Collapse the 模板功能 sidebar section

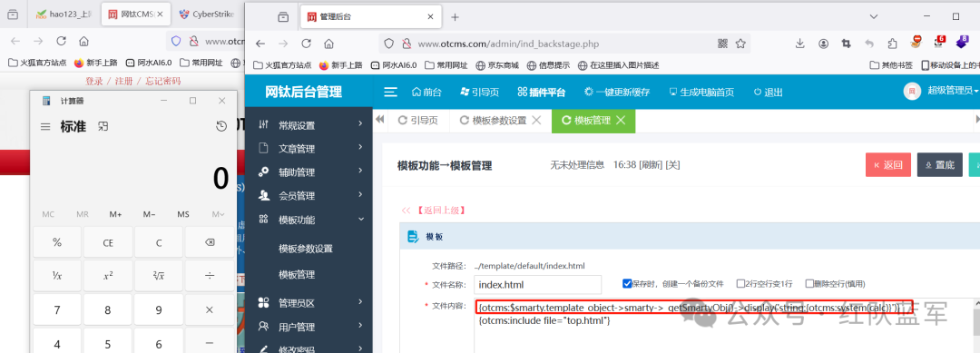(x=309, y=220)
